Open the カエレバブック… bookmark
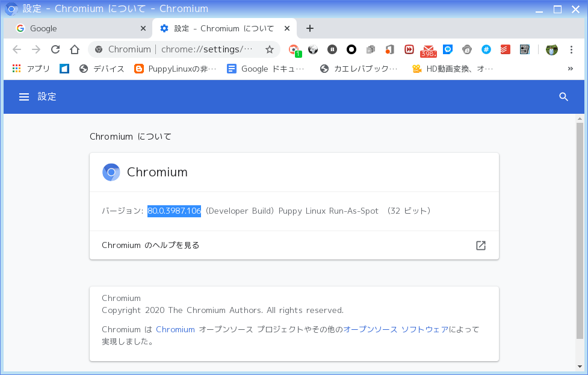Screen dimensions: 588x375 (359, 69)
